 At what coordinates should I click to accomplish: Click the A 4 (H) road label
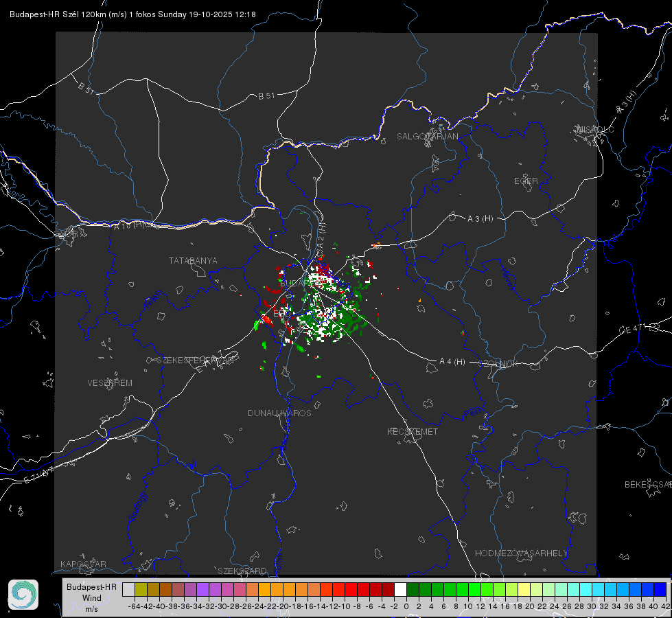click(x=452, y=362)
